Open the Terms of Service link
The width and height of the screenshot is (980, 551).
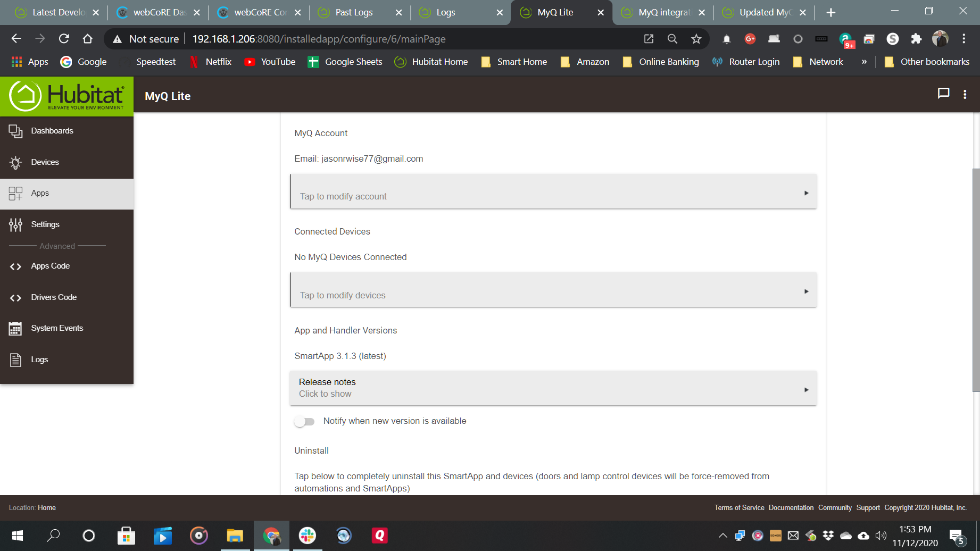pyautogui.click(x=739, y=508)
